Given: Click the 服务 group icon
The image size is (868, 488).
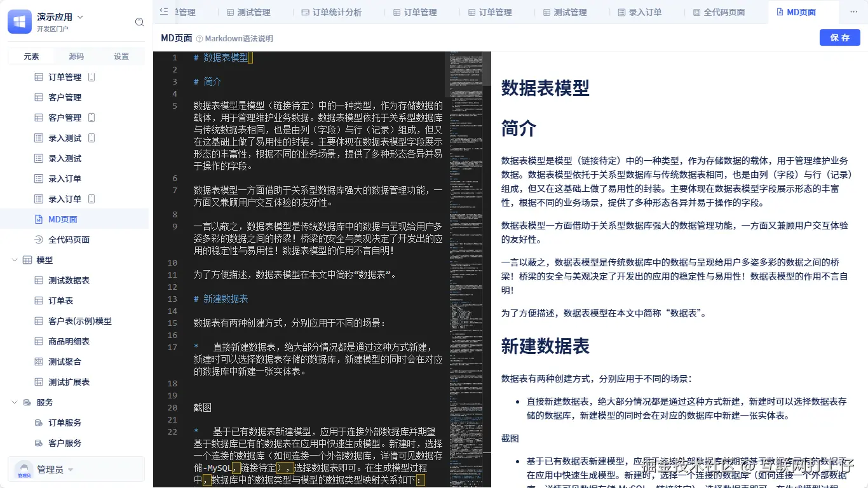Looking at the screenshot, I should click(x=27, y=402).
